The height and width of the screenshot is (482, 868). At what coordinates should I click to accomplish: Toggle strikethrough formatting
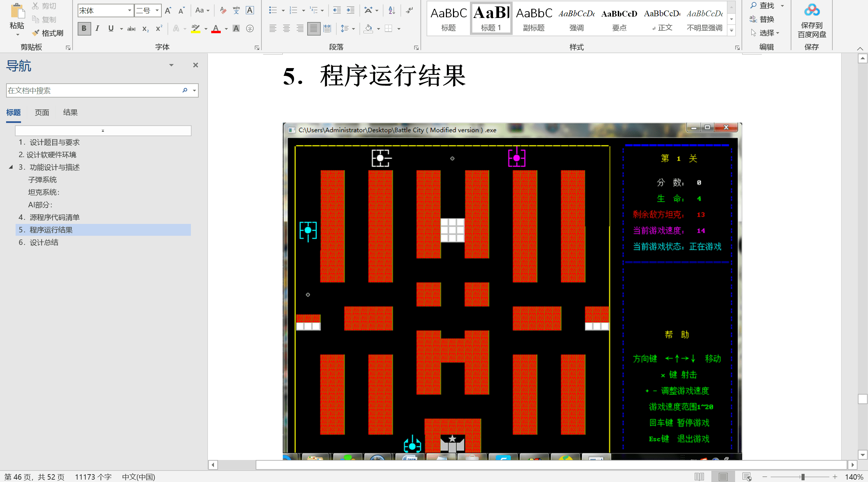pyautogui.click(x=132, y=28)
